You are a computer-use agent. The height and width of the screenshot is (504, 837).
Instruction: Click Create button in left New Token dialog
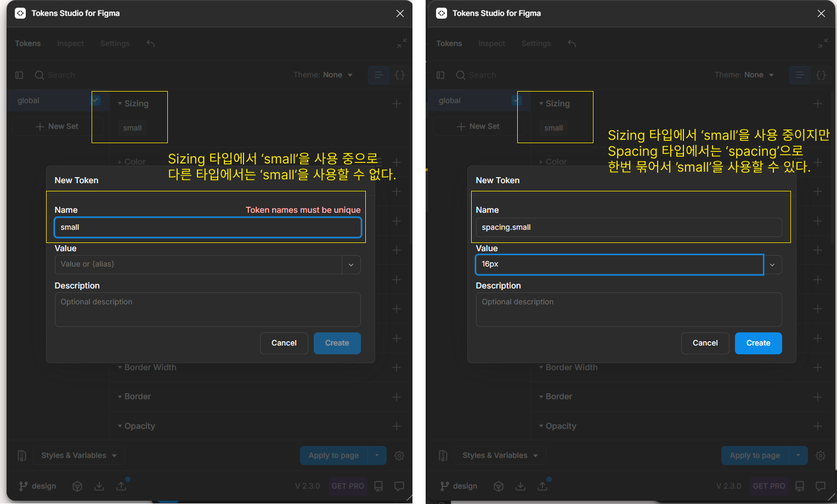(337, 343)
